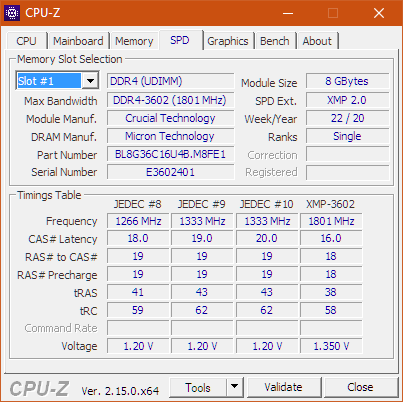Image resolution: width=403 pixels, height=402 pixels.
Task: Expand the Slot #1 dropdown arrow
Action: pos(90,80)
